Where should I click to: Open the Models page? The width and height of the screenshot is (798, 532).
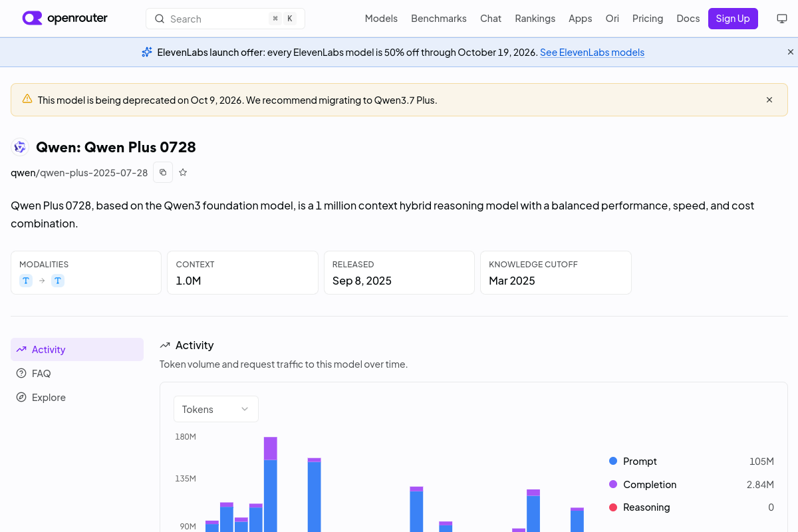click(381, 19)
